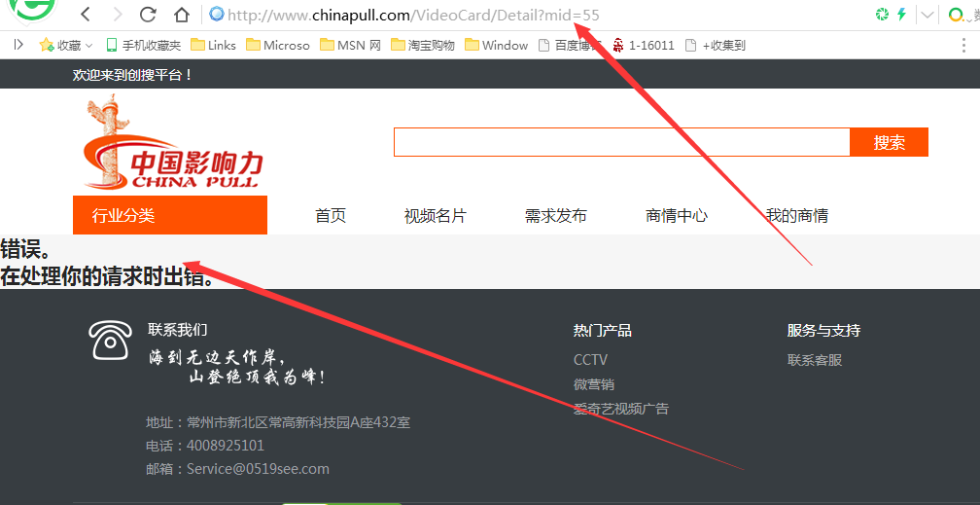Open the 收藏 favorites star menu
Image resolution: width=980 pixels, height=505 pixels.
coord(66,45)
